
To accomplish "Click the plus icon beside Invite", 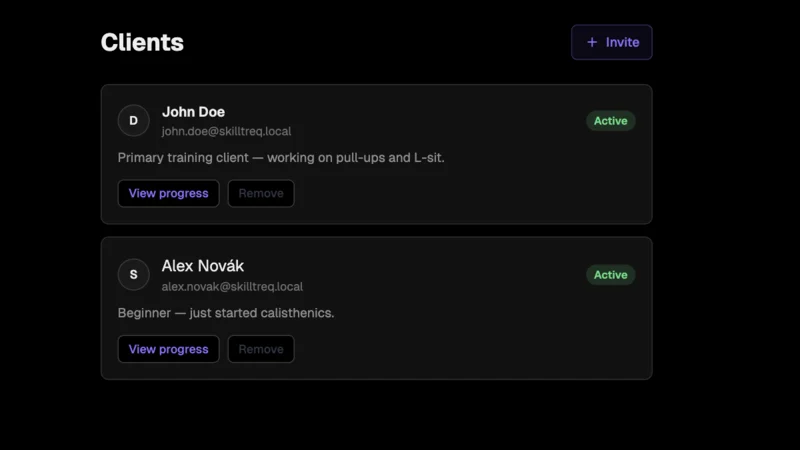I will coord(592,42).
